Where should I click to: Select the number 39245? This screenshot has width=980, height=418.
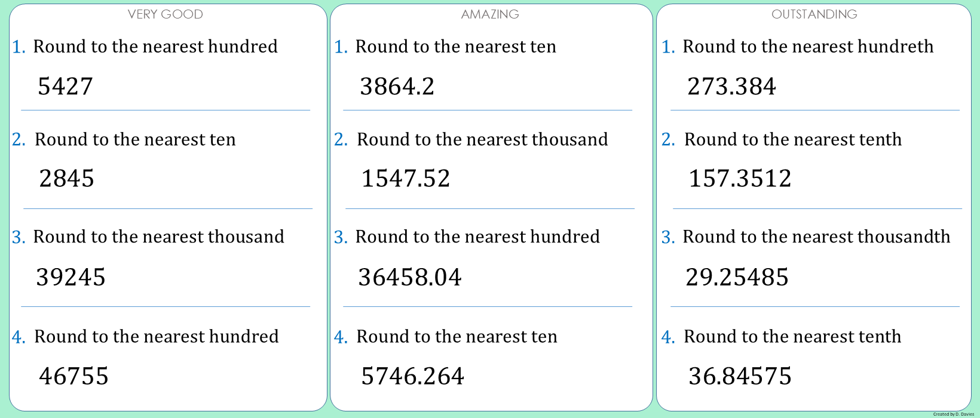(71, 277)
